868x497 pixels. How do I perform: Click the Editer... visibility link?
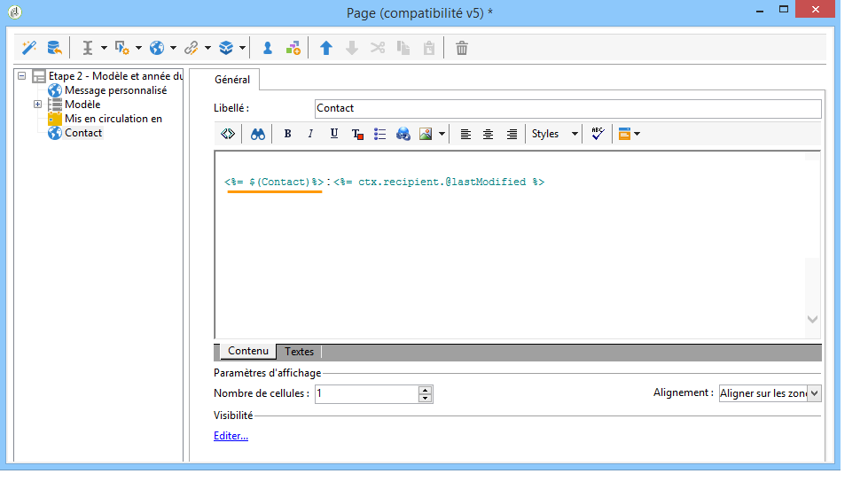click(x=231, y=436)
